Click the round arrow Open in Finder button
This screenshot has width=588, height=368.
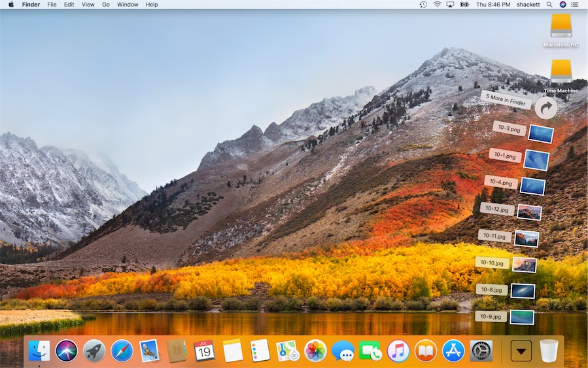(545, 108)
